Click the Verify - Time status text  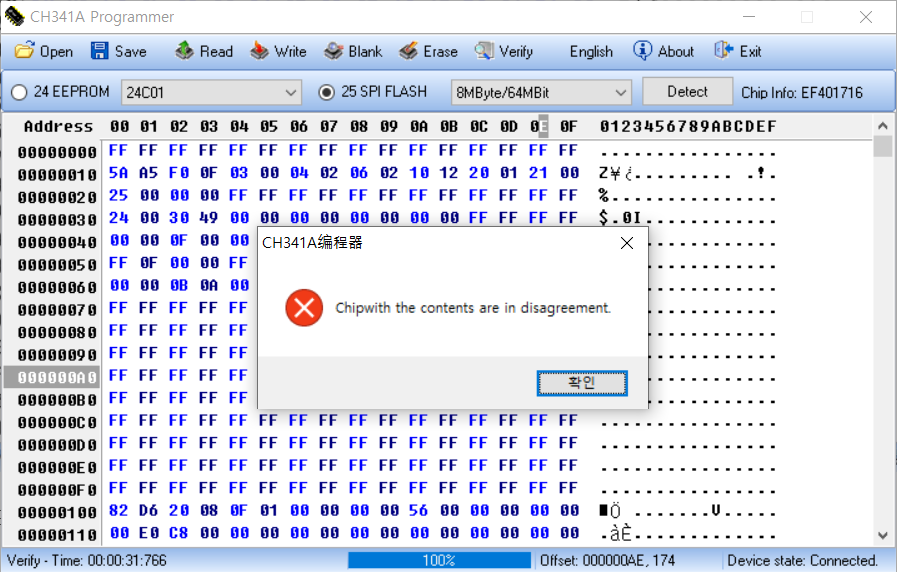point(87,560)
